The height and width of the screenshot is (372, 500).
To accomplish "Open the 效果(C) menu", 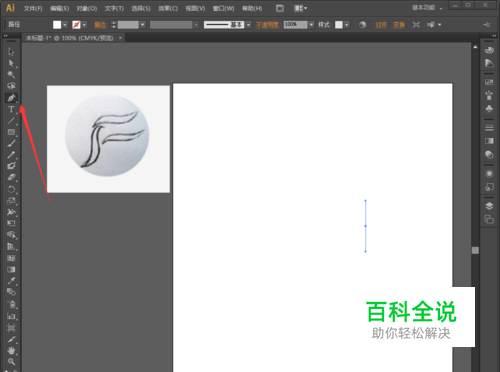I will point(168,8).
